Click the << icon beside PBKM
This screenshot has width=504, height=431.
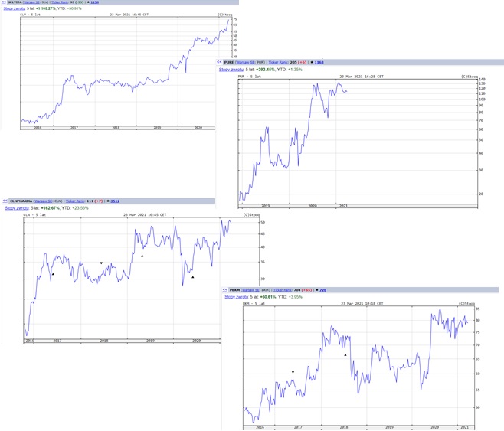[224, 290]
